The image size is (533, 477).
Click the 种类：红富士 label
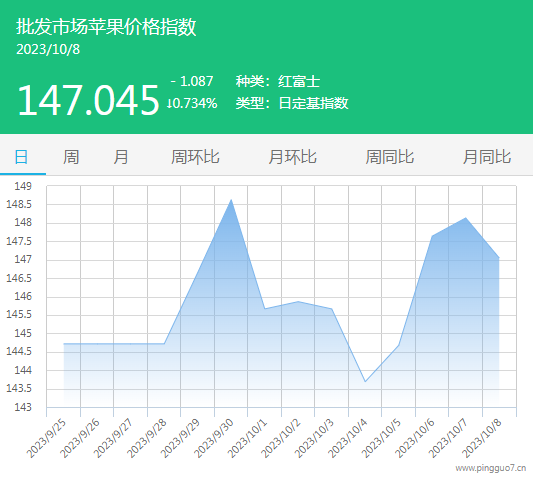point(278,81)
